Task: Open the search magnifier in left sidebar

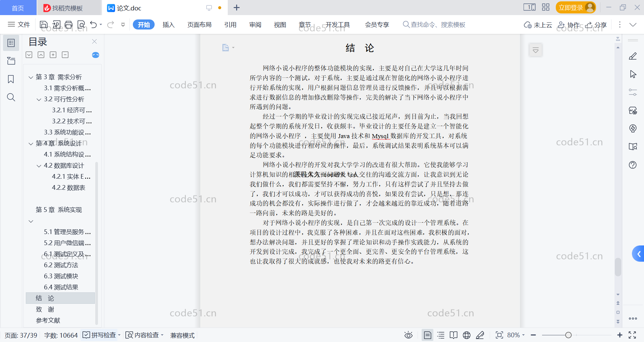Action: point(11,97)
